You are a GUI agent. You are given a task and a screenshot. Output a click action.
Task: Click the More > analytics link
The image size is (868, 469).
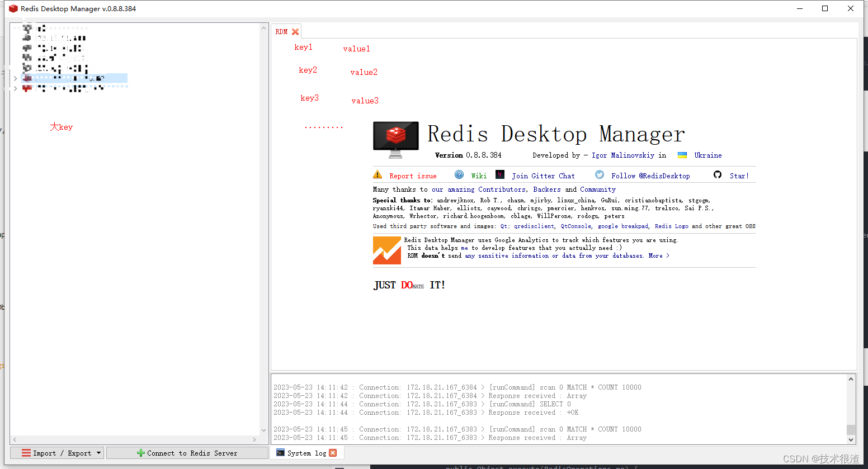coord(659,255)
